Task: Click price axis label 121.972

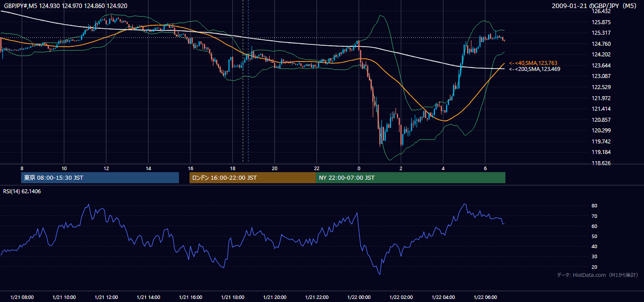Action: tap(601, 98)
